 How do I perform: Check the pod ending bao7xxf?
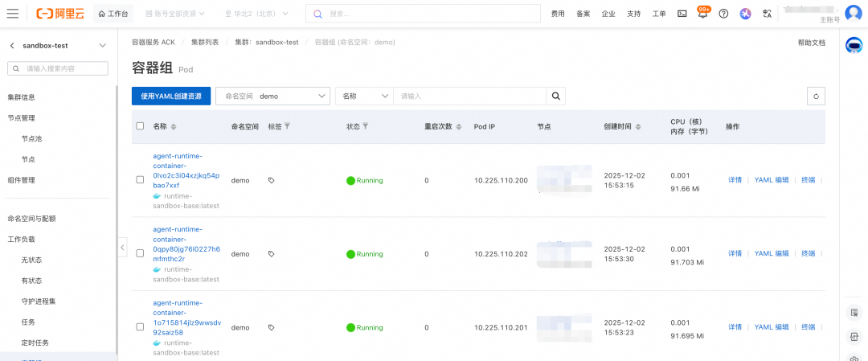(x=140, y=180)
